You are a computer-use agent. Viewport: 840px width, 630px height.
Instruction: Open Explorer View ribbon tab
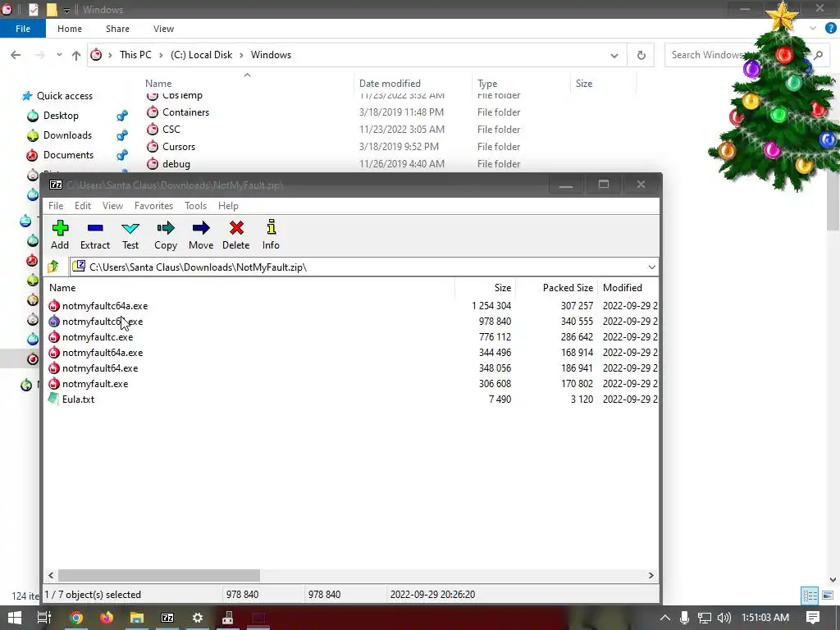coord(163,29)
